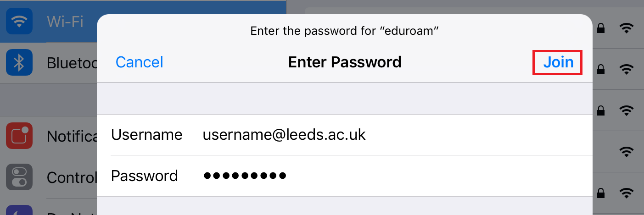
Task: Tap the purple Do Not Disturb moon icon
Action: click(x=19, y=210)
